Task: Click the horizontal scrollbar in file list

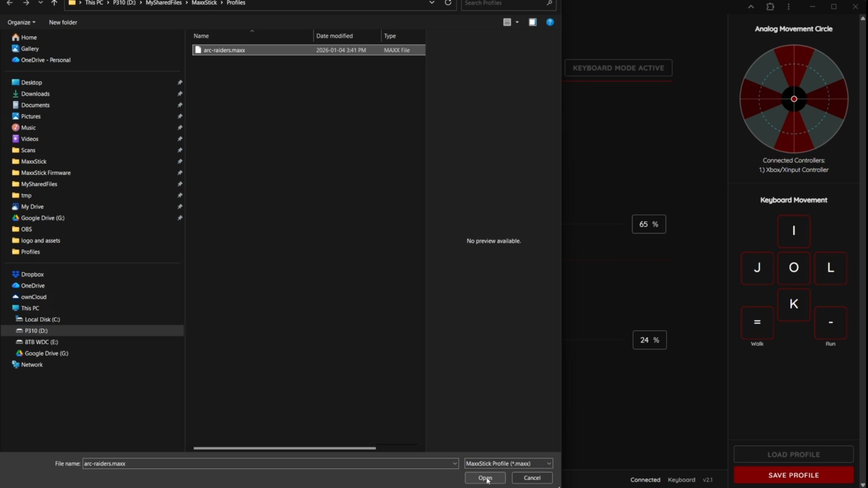Action: point(284,448)
